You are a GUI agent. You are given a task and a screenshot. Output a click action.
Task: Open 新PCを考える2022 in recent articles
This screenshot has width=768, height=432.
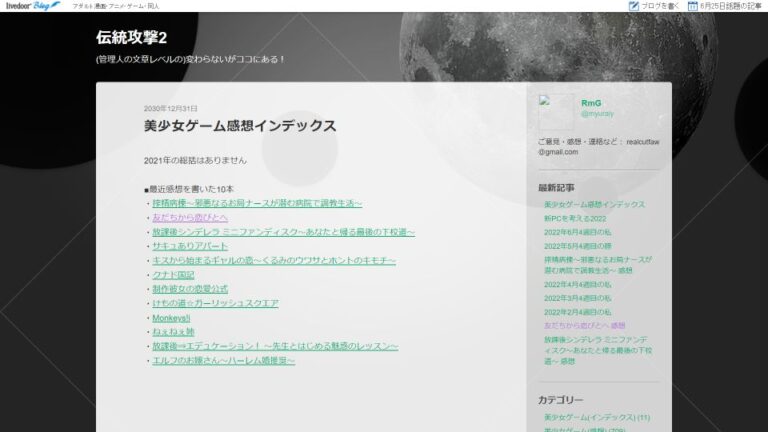coord(575,218)
